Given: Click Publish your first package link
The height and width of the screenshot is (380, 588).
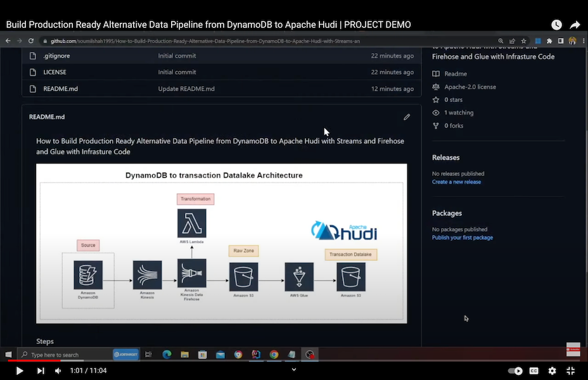Looking at the screenshot, I should click(462, 237).
